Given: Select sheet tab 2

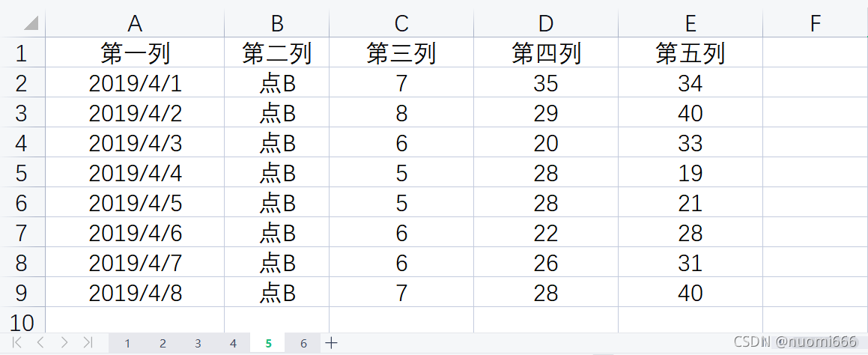Looking at the screenshot, I should click(163, 344).
